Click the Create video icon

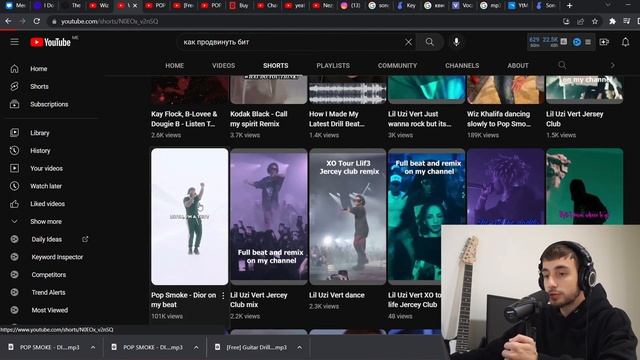pyautogui.click(x=604, y=42)
